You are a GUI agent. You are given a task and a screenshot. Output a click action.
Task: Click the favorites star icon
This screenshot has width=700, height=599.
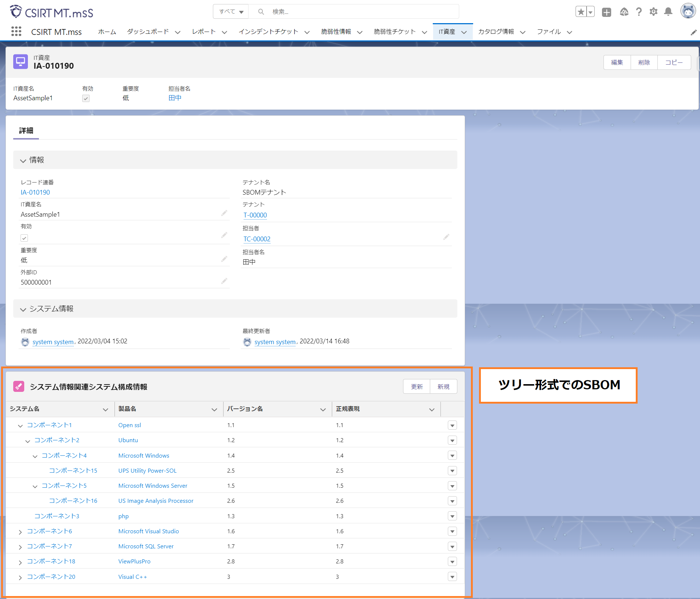click(581, 12)
